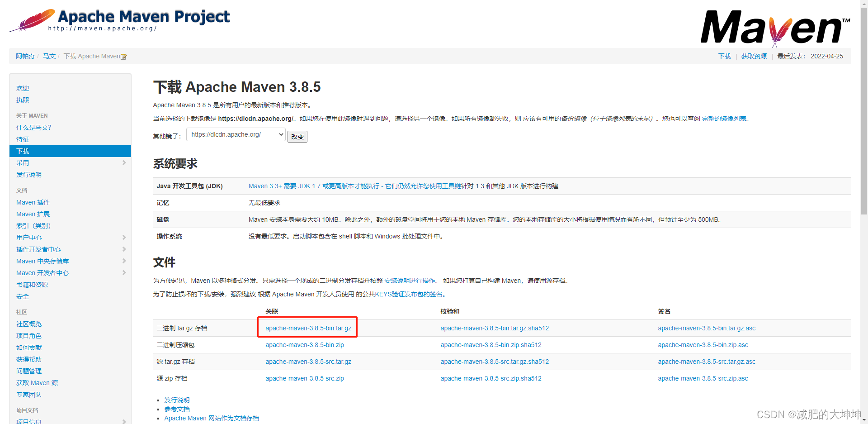The image size is (868, 424).
Task: Expand the 用户中心 sidebar chevron
Action: coord(124,238)
